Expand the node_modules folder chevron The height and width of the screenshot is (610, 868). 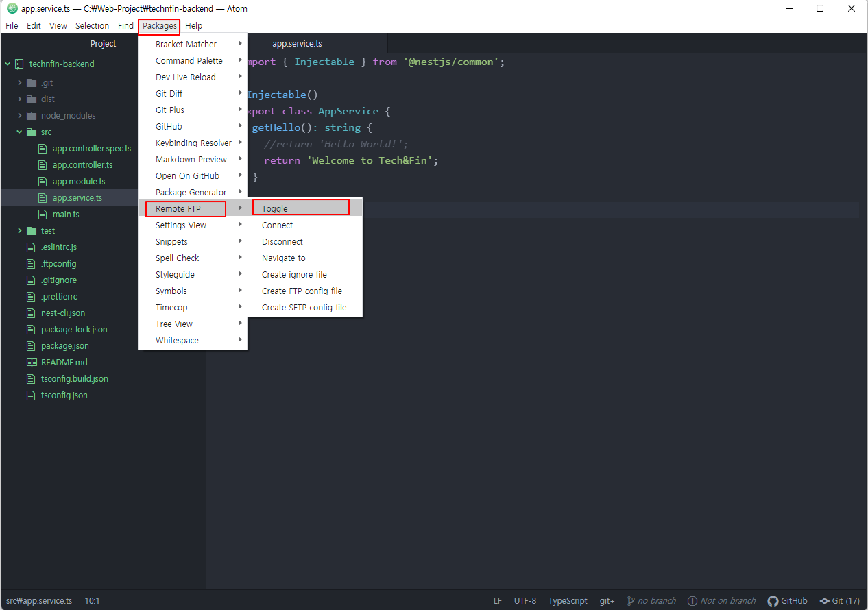coord(20,116)
